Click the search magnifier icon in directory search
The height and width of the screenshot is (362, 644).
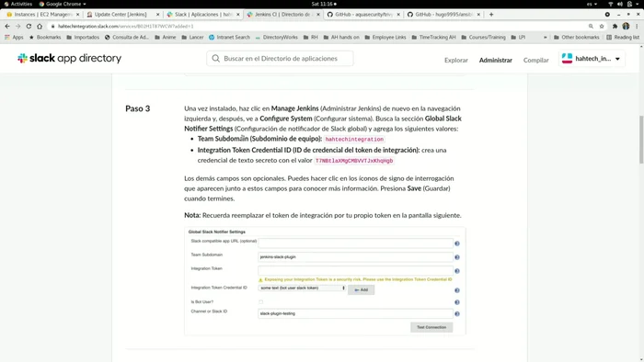pos(215,59)
